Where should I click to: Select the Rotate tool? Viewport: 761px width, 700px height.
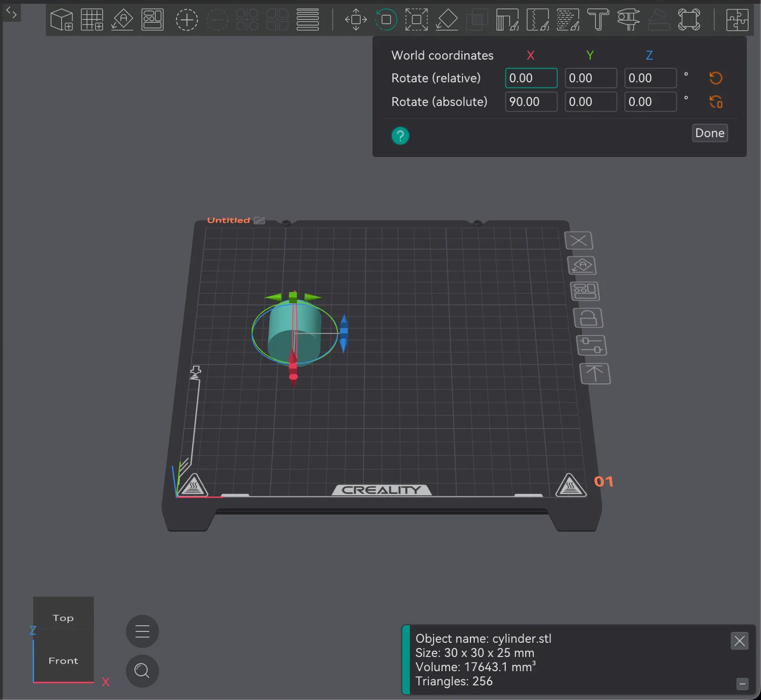[x=386, y=20]
